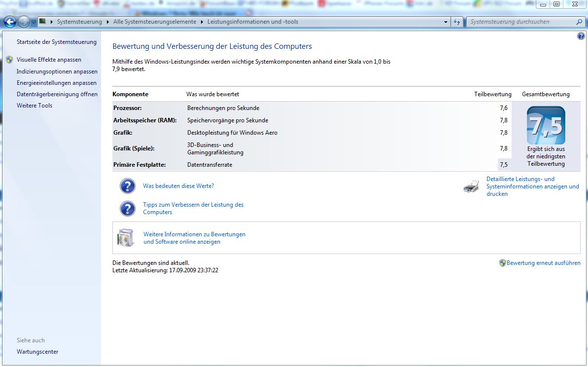Click question icon beside Was bedeuten diese Werte
This screenshot has width=588, height=367.
(x=128, y=186)
